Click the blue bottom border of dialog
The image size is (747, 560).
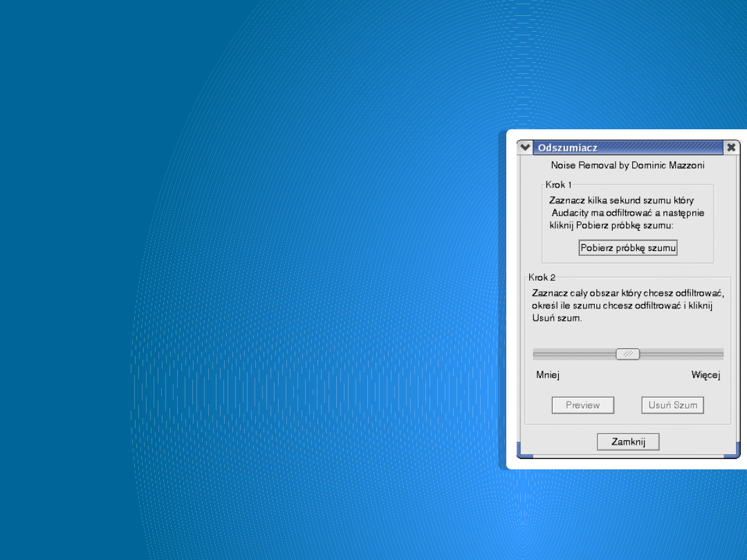pyautogui.click(x=622, y=456)
